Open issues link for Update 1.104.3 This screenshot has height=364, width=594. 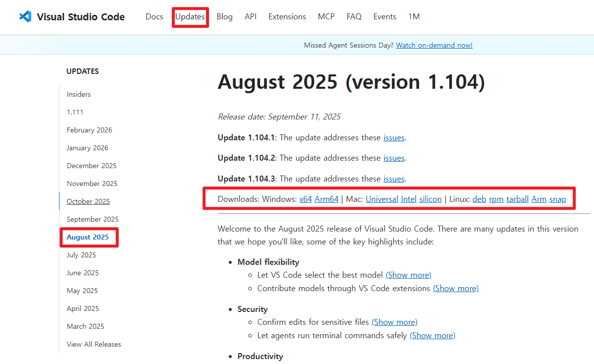click(x=394, y=179)
